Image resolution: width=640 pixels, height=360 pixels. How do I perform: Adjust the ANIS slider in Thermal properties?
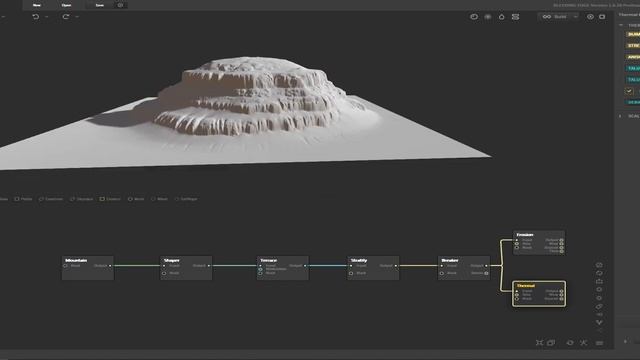click(x=633, y=57)
